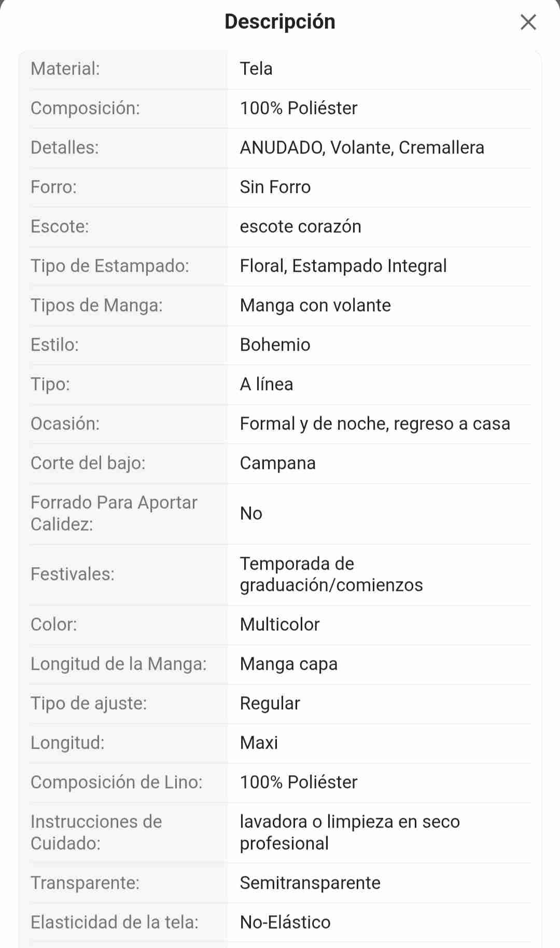Image resolution: width=560 pixels, height=948 pixels.
Task: Tap the Bohemio style value
Action: point(275,345)
